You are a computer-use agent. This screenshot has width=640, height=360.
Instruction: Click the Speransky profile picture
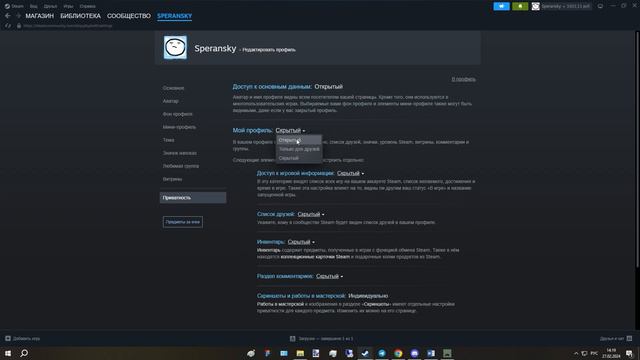pyautogui.click(x=175, y=47)
